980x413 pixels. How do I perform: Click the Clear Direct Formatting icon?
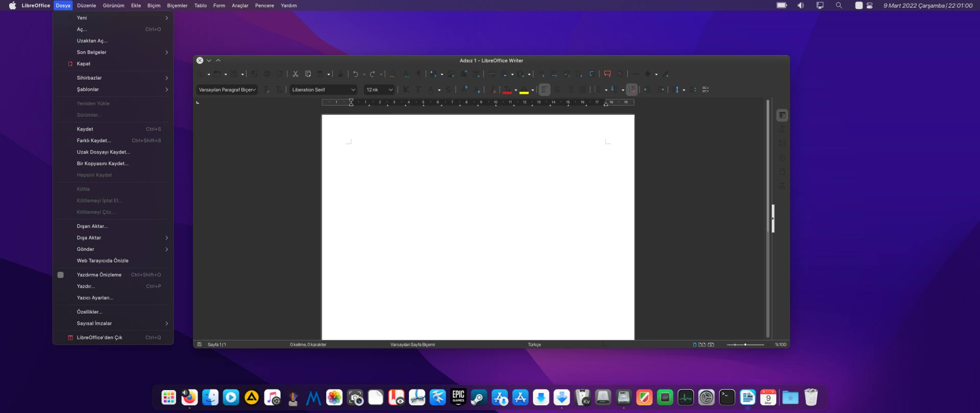[x=493, y=90]
